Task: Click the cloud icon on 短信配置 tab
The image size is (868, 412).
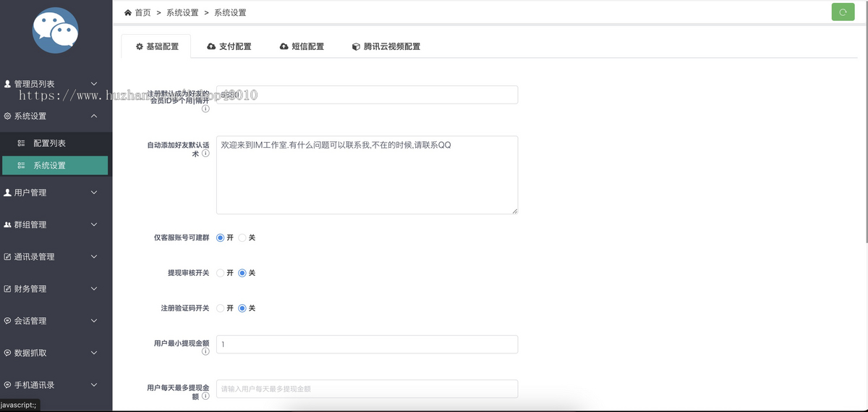Action: click(x=284, y=46)
